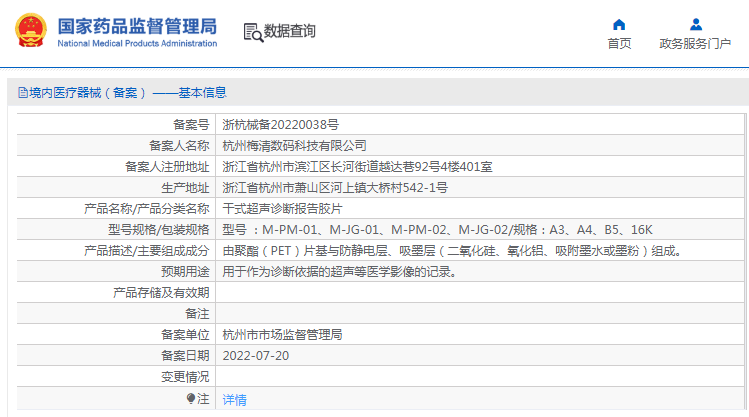749x417 pixels.
Task: Click National Medical Products Administration text
Action: 137,43
